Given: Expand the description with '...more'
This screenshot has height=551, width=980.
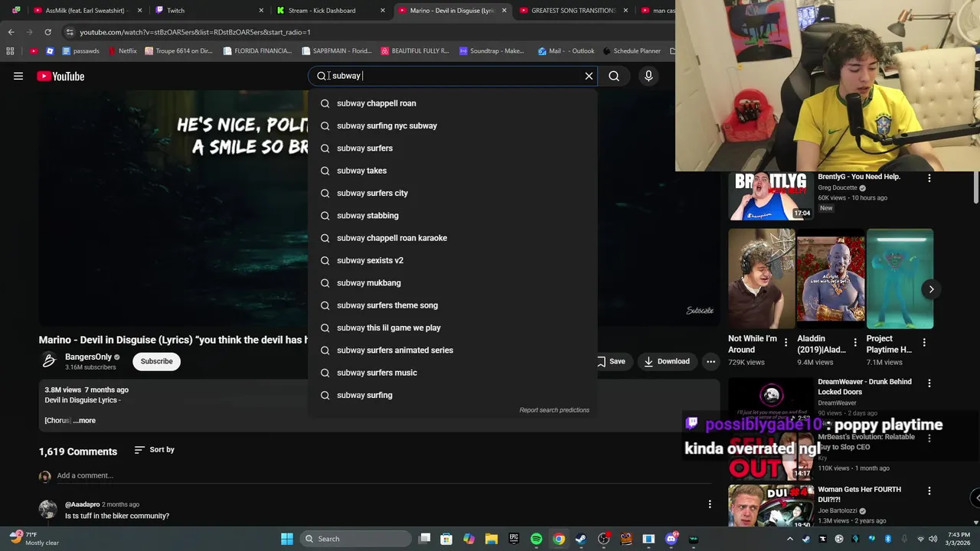Looking at the screenshot, I should coord(84,420).
